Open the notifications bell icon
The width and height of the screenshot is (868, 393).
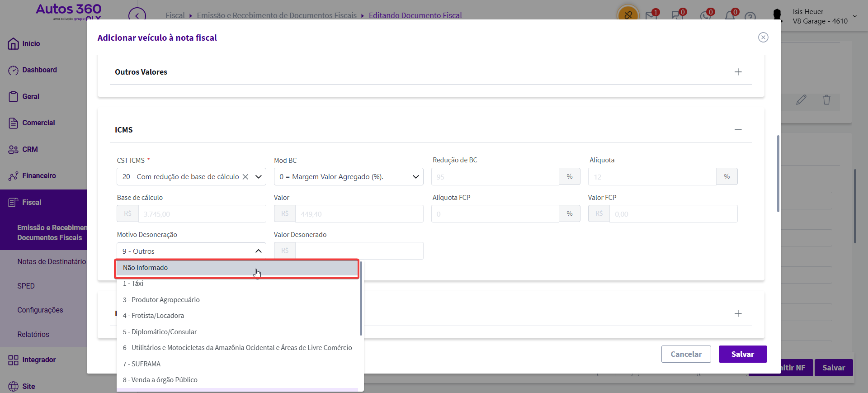tap(730, 16)
